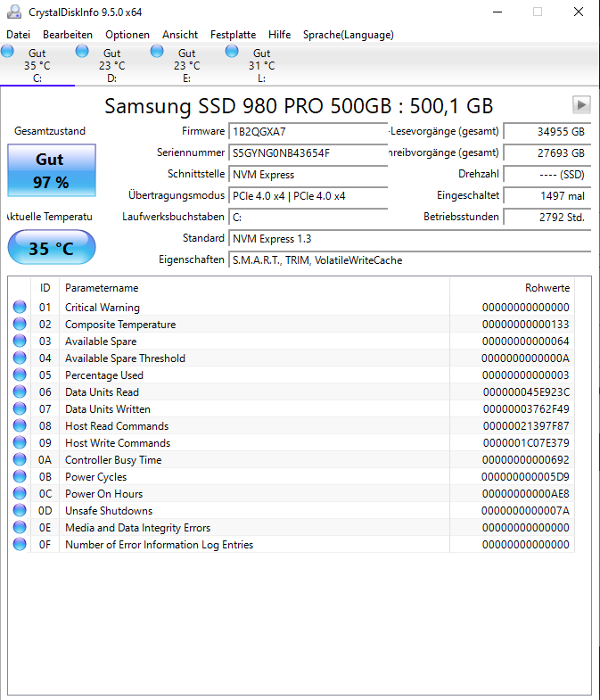Open the Bearbeiten menu
The width and height of the screenshot is (600, 700).
pyautogui.click(x=68, y=35)
